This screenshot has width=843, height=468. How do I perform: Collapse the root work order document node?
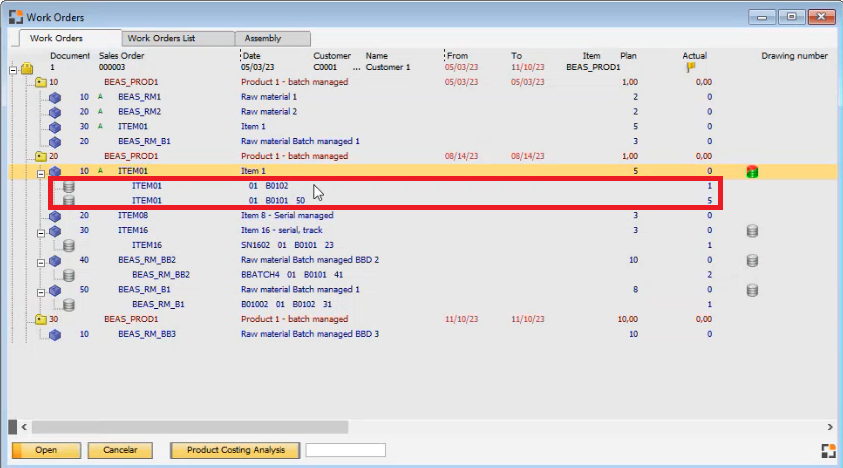point(13,69)
